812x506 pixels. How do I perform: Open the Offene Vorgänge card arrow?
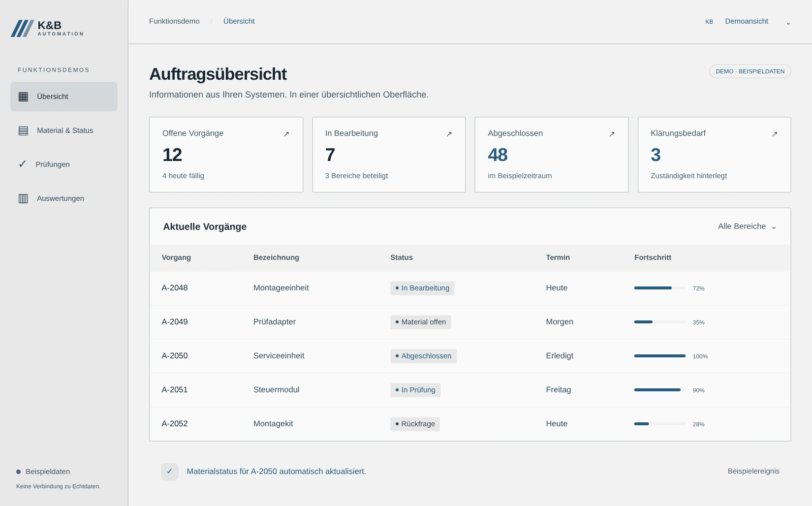click(x=286, y=134)
